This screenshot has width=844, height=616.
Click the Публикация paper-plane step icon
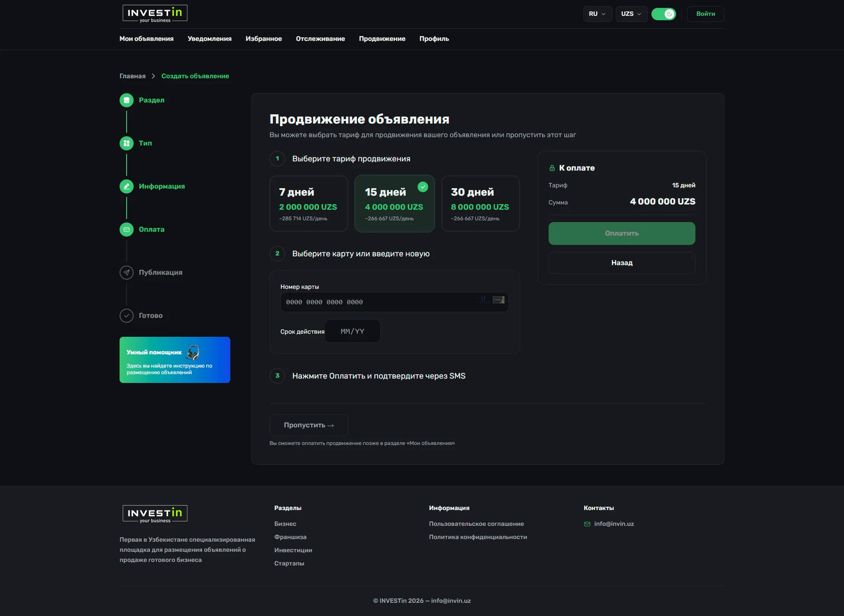coord(127,273)
